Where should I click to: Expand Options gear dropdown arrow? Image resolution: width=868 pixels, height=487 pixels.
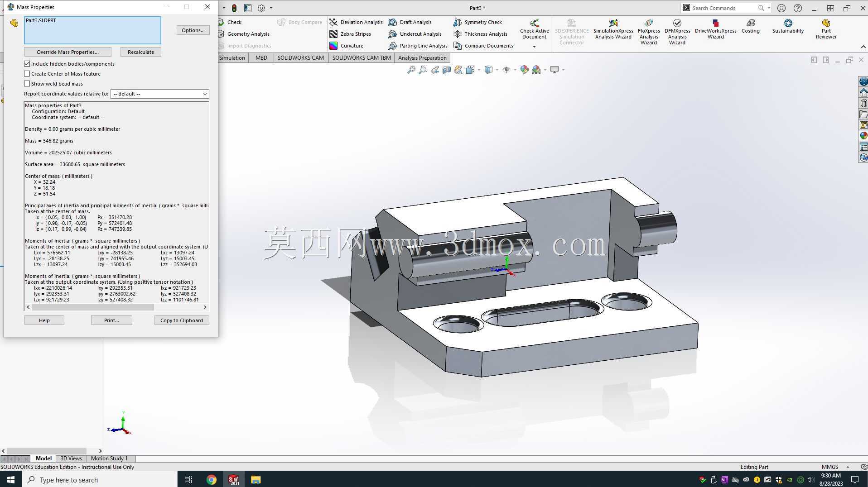click(271, 8)
